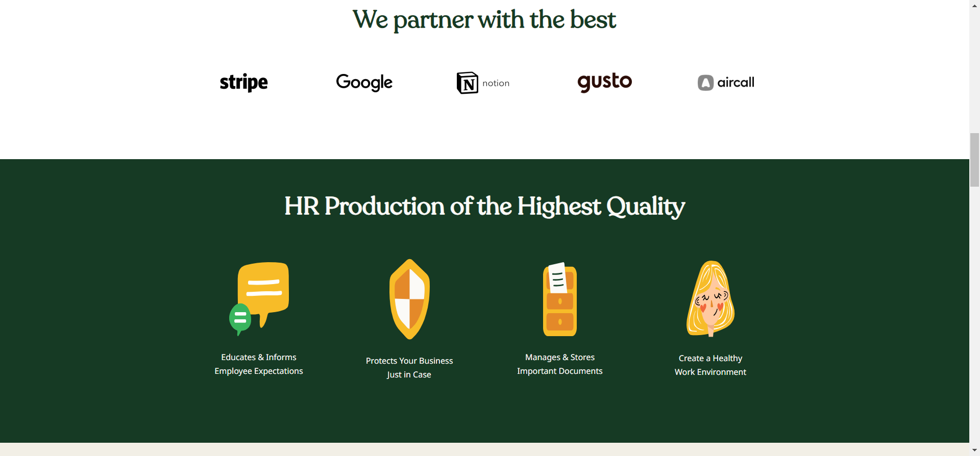Image resolution: width=980 pixels, height=456 pixels.
Task: Click the Stripe partner logo
Action: coord(243,82)
